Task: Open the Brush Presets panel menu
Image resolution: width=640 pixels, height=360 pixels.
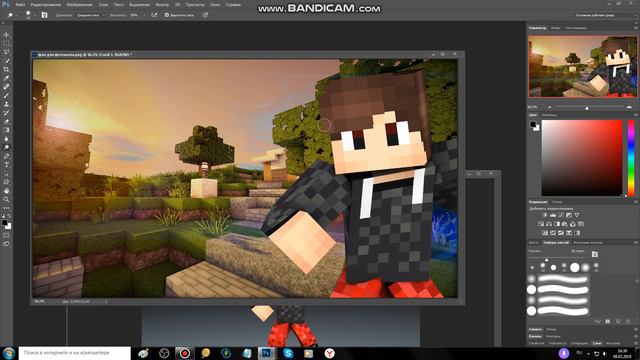Action: (x=636, y=242)
